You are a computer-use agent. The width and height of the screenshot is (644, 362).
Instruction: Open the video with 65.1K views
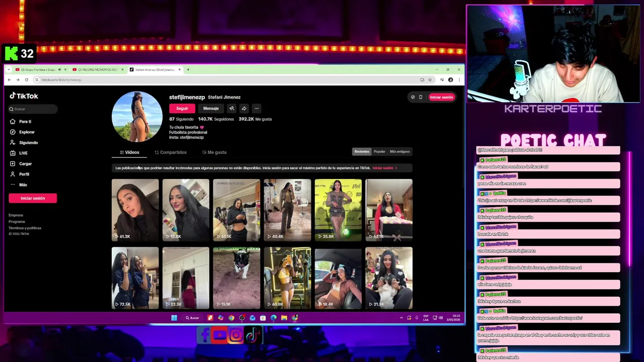(236, 210)
